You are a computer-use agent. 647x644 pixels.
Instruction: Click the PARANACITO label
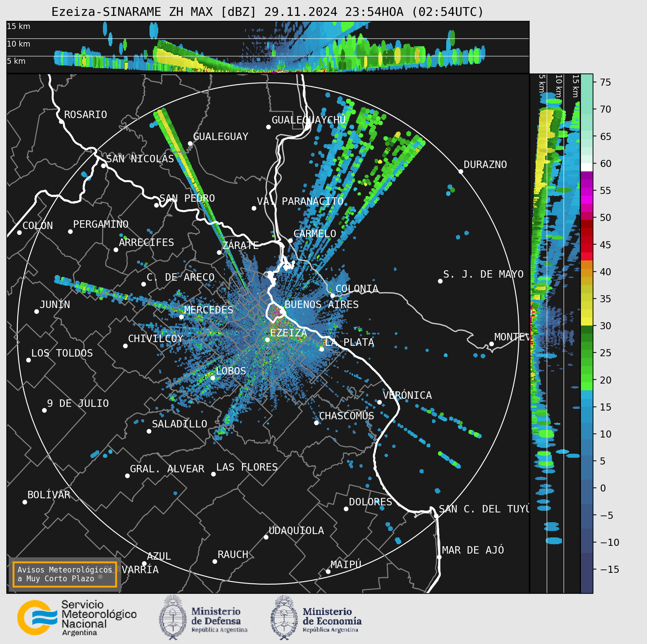313,201
